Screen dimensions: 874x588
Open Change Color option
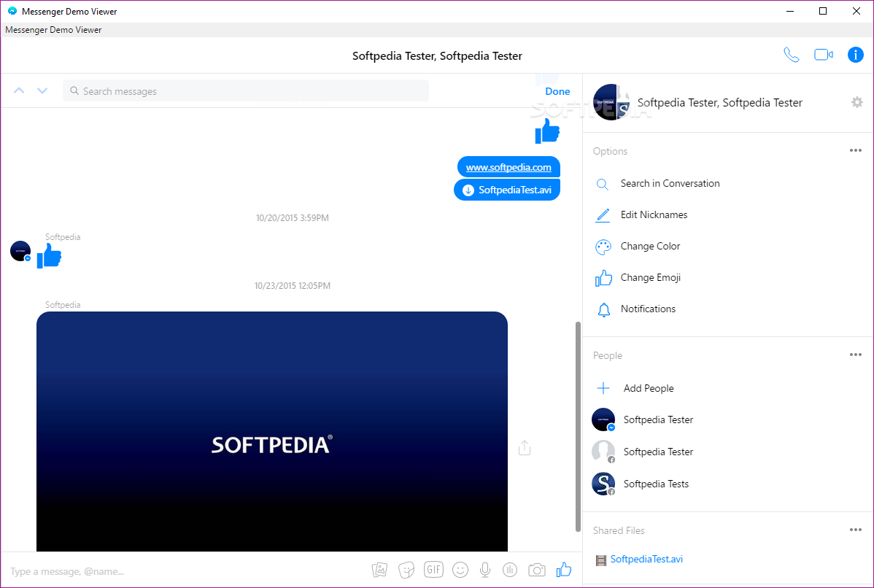coord(651,246)
